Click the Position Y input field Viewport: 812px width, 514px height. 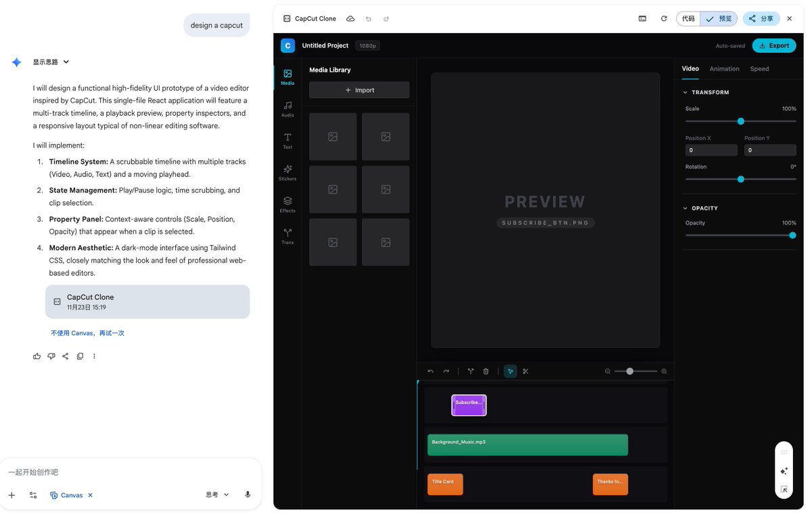(x=770, y=150)
